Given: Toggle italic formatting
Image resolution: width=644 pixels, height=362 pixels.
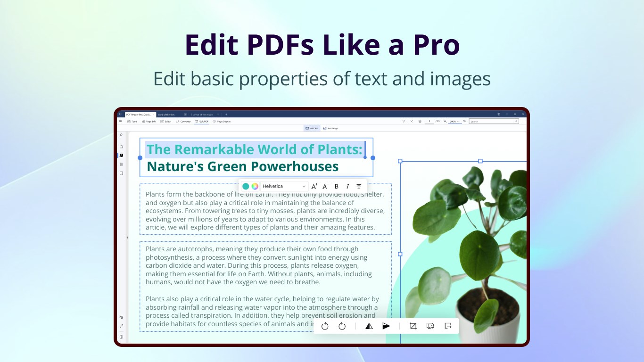Looking at the screenshot, I should 347,186.
